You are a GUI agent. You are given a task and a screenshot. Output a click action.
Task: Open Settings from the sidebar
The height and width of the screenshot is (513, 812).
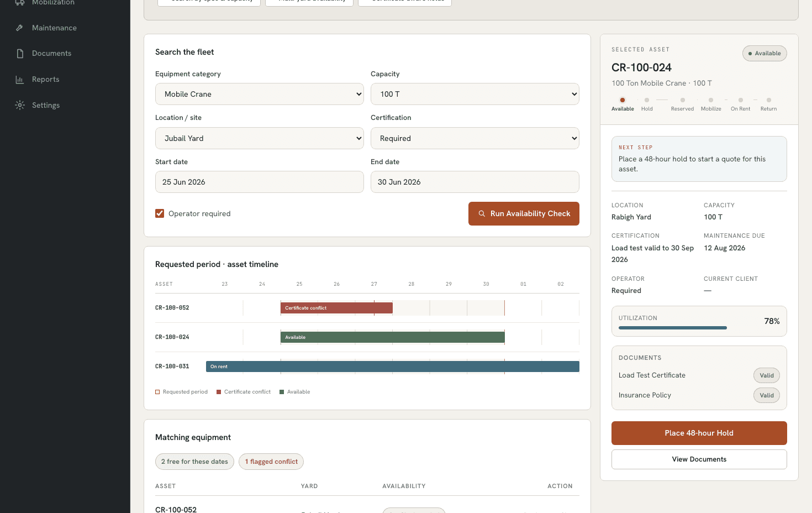pyautogui.click(x=46, y=105)
